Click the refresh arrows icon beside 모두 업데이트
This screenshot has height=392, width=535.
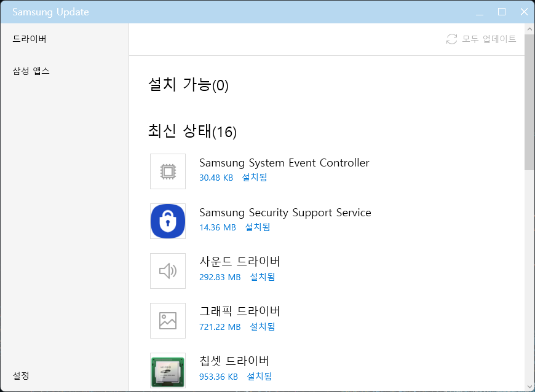point(452,39)
